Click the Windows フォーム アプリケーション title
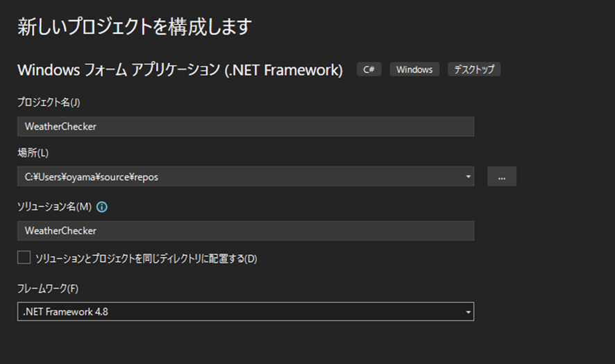The image size is (615, 364). point(180,70)
